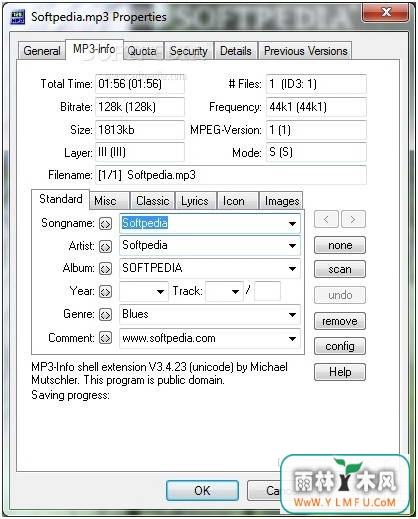Click the 'Saving progress:' label

70,395
